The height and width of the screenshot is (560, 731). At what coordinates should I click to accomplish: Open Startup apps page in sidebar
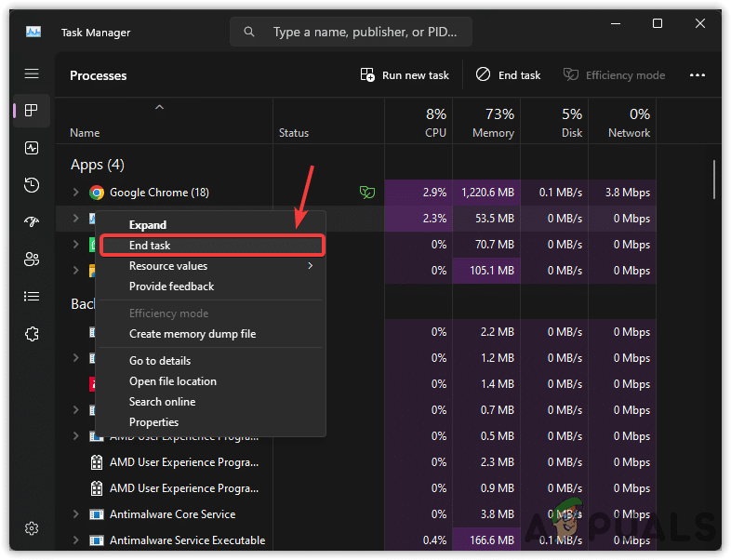pyautogui.click(x=32, y=221)
